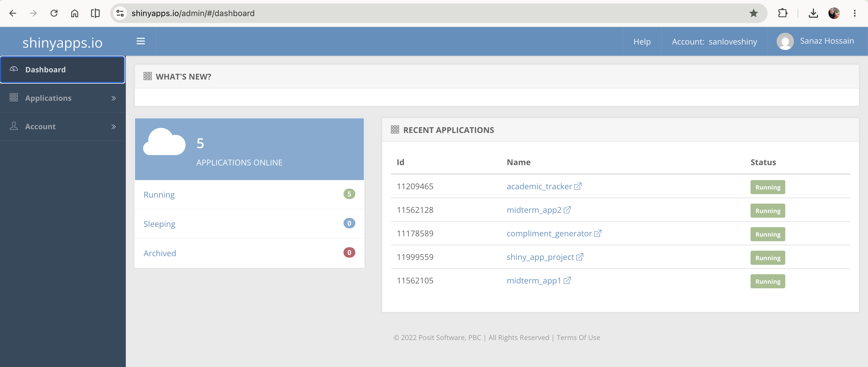Screen dimensions: 868x367
Task: Click the cloud icon in applications online
Action: coord(164,142)
